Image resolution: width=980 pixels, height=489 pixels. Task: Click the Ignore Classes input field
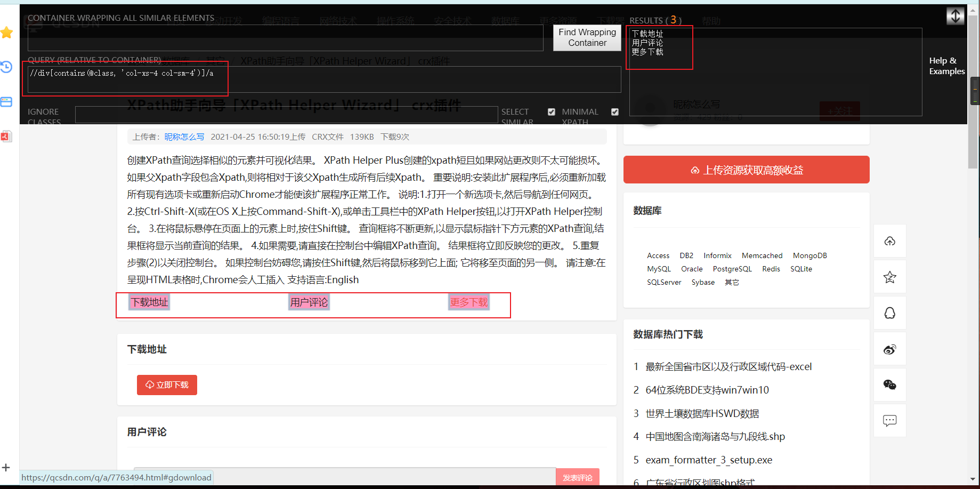[x=286, y=115]
